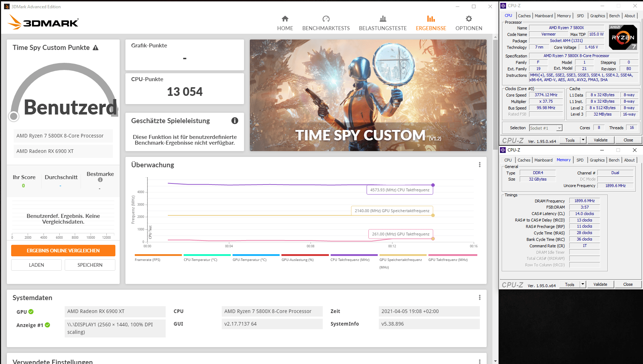Open Überwachung panel three-dot menu
643x364 pixels.
pyautogui.click(x=479, y=164)
